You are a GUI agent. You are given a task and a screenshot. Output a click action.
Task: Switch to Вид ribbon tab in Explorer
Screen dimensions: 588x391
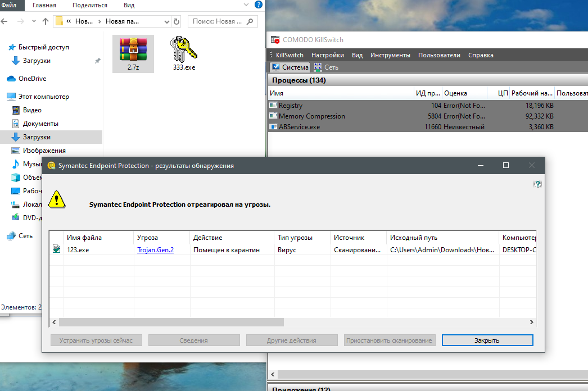click(129, 5)
